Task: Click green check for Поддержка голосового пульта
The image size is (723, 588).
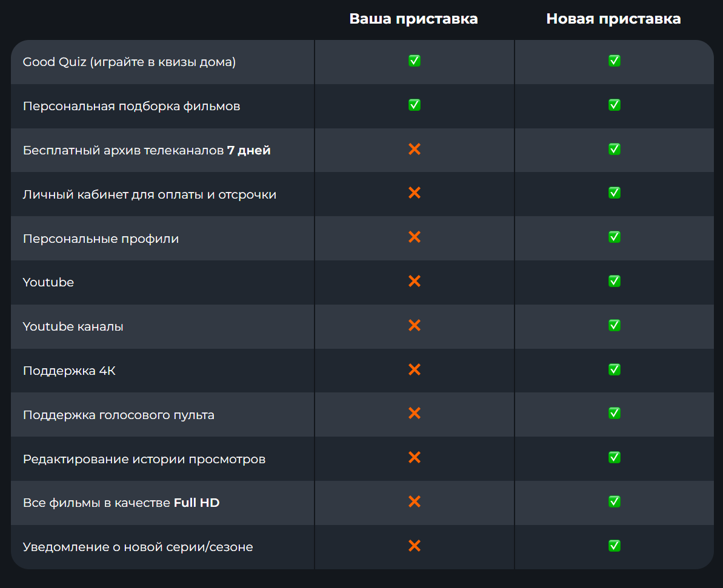Action: 614,414
